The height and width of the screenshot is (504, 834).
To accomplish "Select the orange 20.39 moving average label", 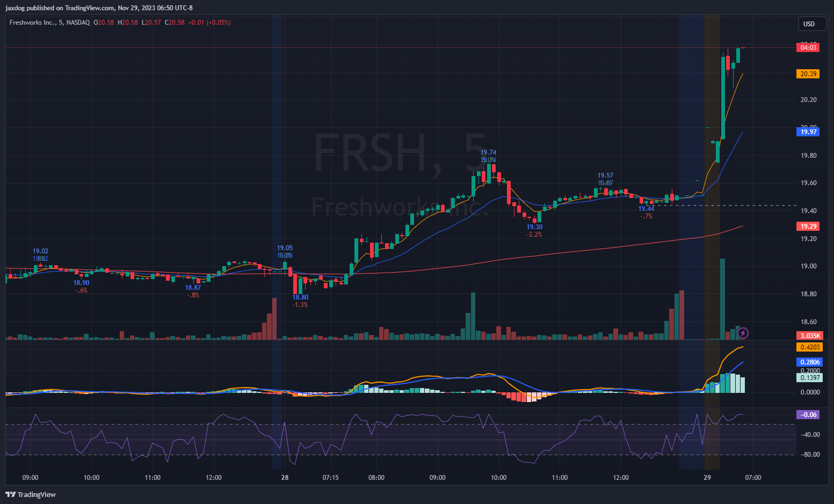I will (808, 74).
